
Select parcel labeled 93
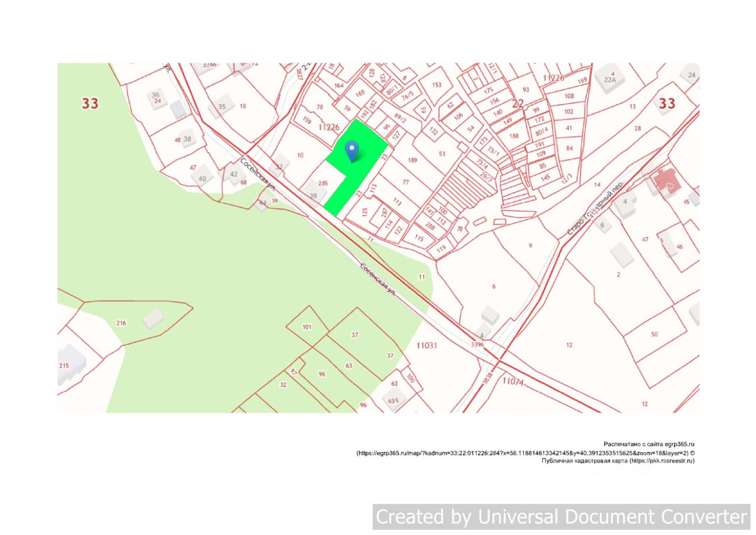[526, 89]
